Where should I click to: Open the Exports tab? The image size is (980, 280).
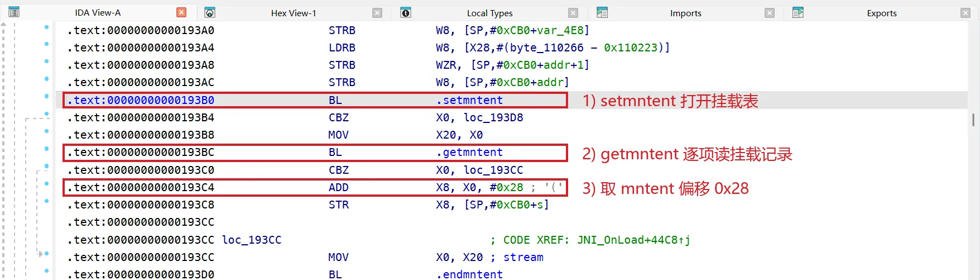click(881, 13)
